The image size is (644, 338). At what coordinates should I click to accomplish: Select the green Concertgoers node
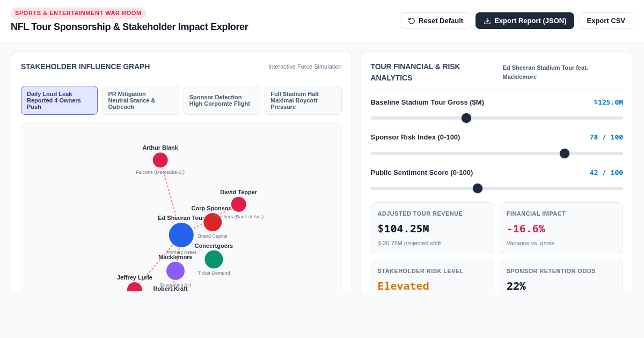pyautogui.click(x=214, y=259)
